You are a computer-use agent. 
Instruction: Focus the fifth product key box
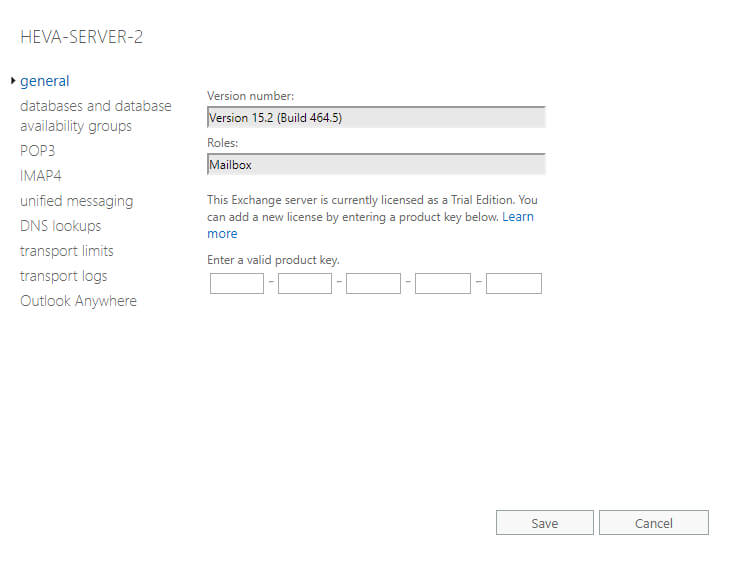[x=514, y=284]
